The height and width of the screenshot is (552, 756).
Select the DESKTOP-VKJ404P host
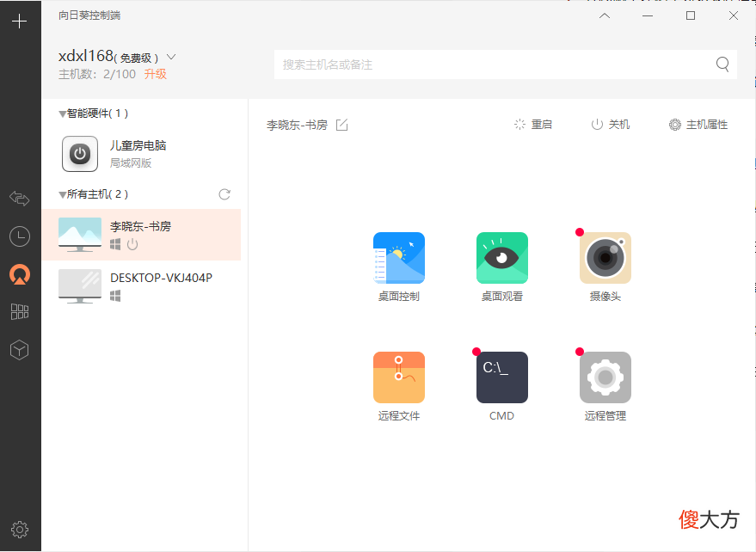click(141, 286)
